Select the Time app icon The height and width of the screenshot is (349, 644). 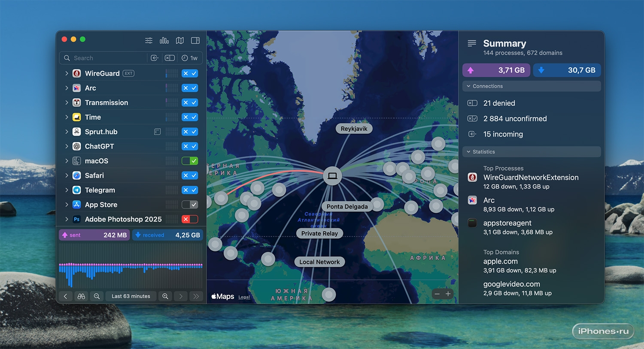coord(77,117)
